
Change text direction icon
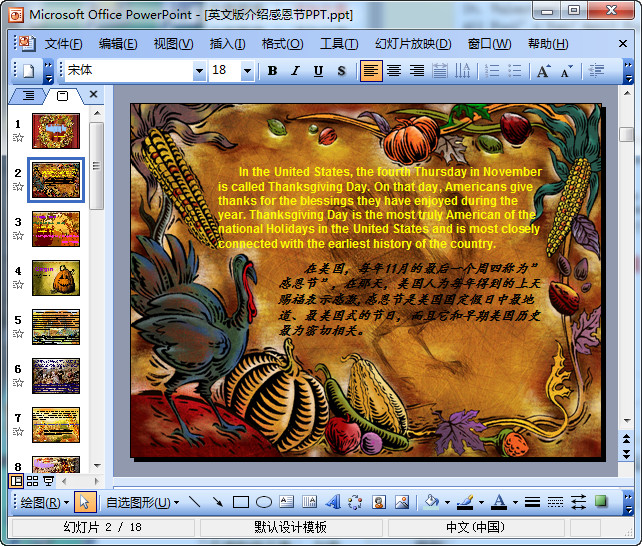point(463,71)
